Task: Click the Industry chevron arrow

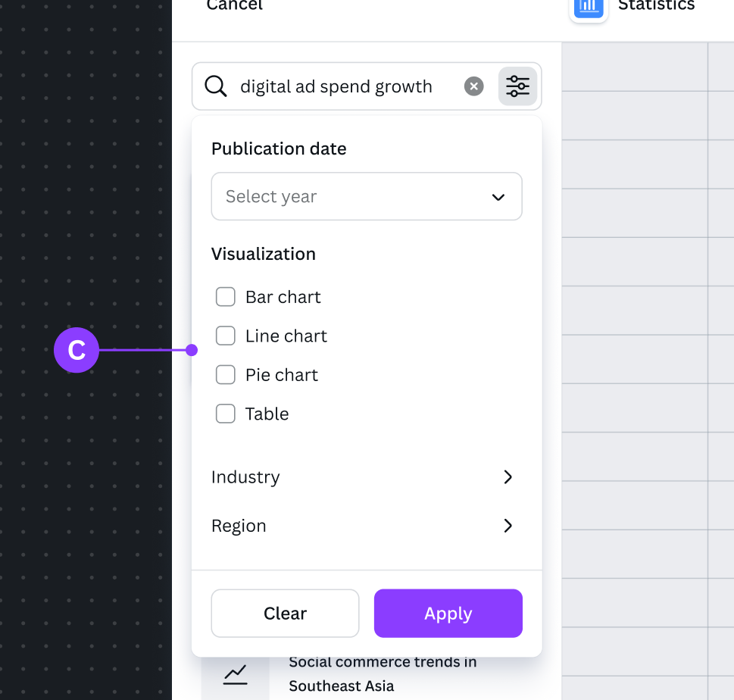Action: click(508, 477)
